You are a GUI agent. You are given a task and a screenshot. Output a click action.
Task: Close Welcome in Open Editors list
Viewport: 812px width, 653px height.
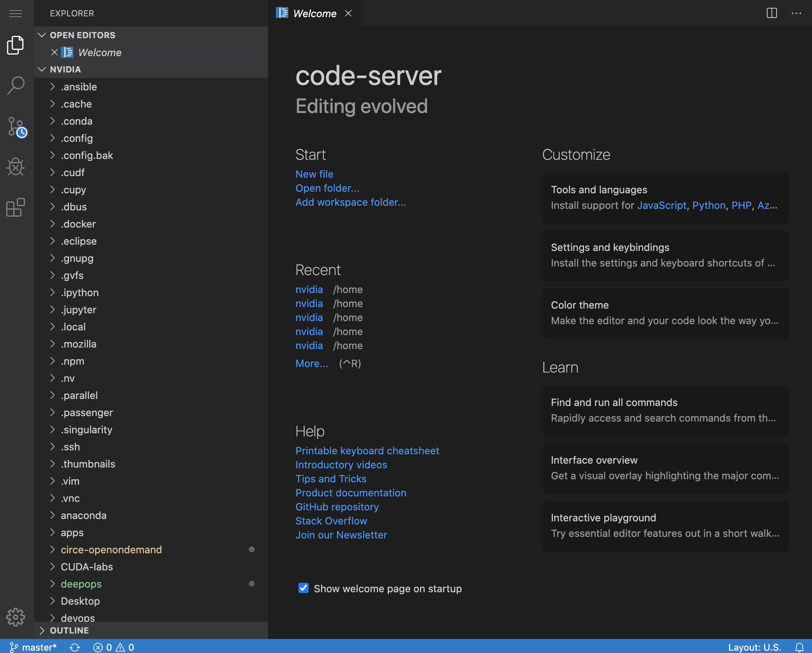[55, 52]
